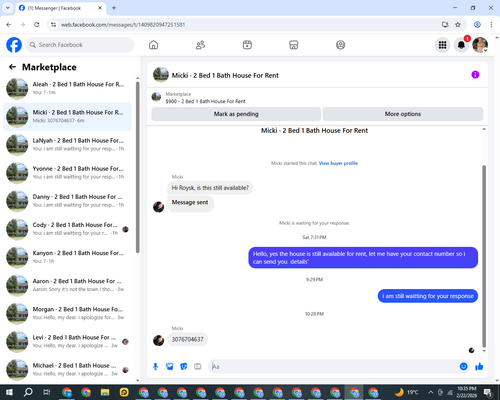The height and width of the screenshot is (400, 500).
Task: Open View buyer profile link
Action: [338, 163]
